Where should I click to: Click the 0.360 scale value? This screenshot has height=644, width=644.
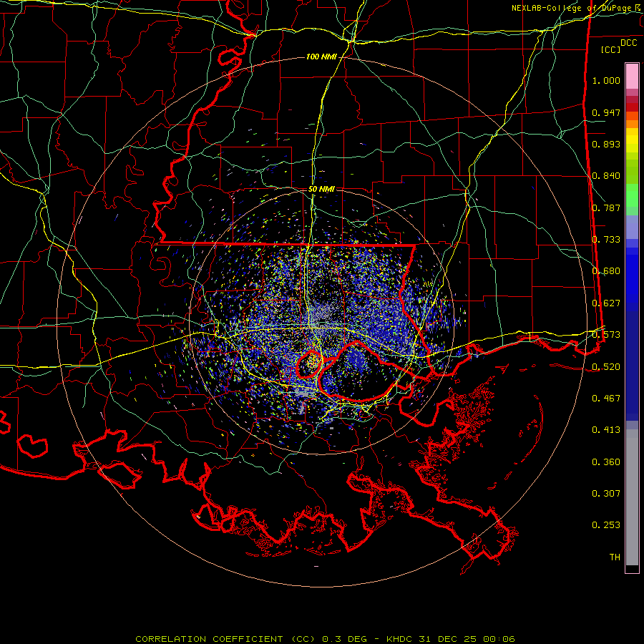click(606, 462)
